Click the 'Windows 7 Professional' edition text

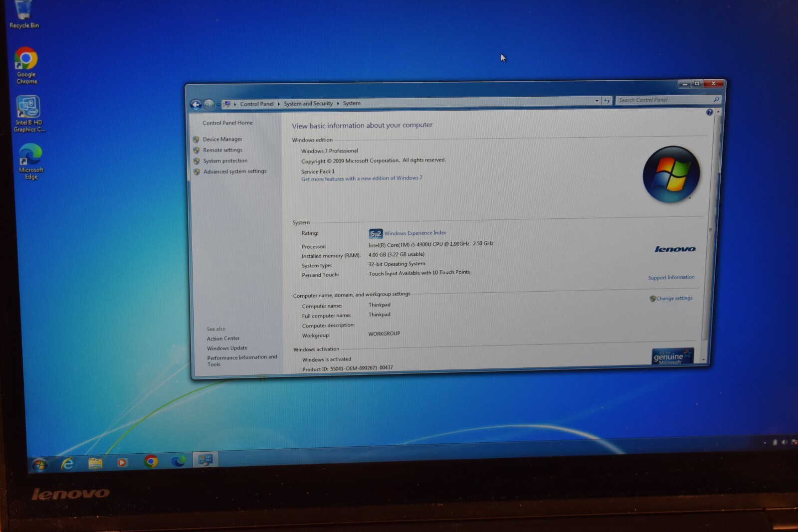pos(330,151)
